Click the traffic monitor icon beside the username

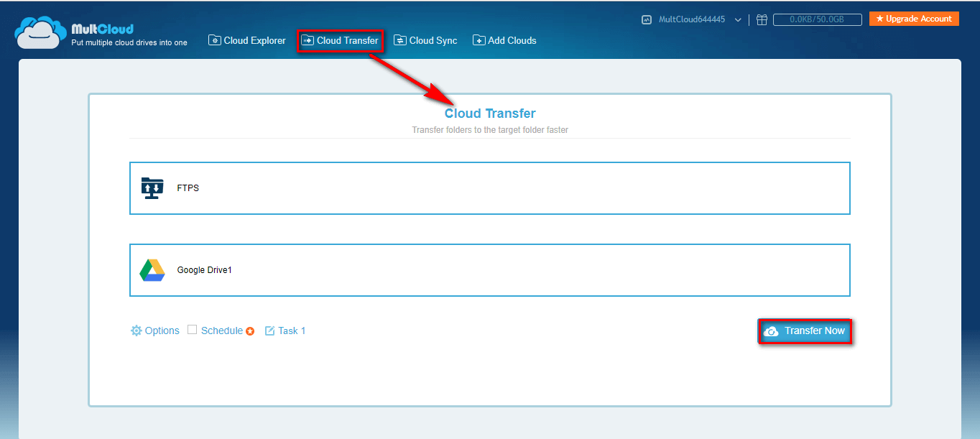click(x=647, y=20)
